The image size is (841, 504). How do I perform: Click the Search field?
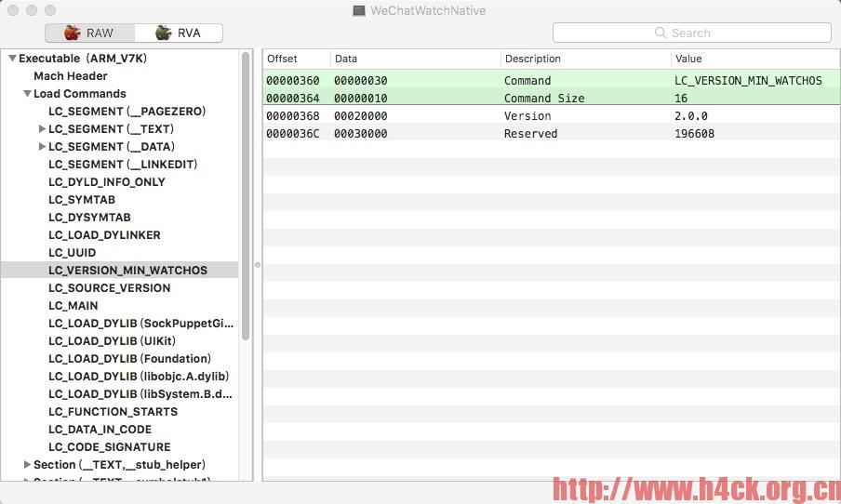coord(692,33)
